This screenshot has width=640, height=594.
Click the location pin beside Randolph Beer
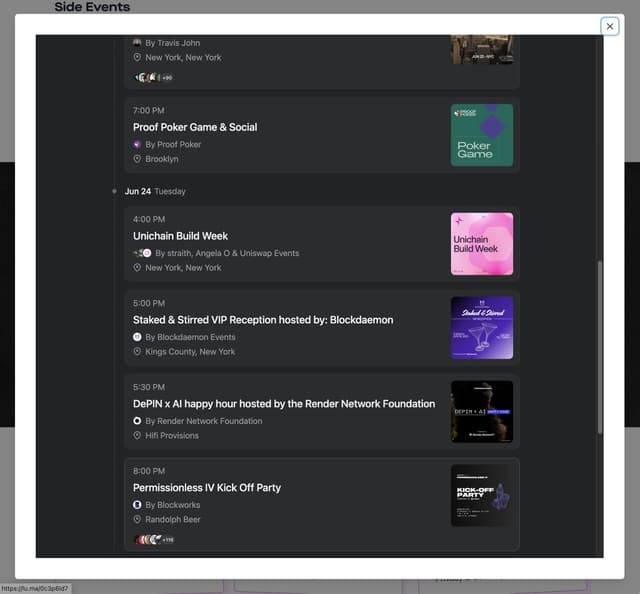137,520
